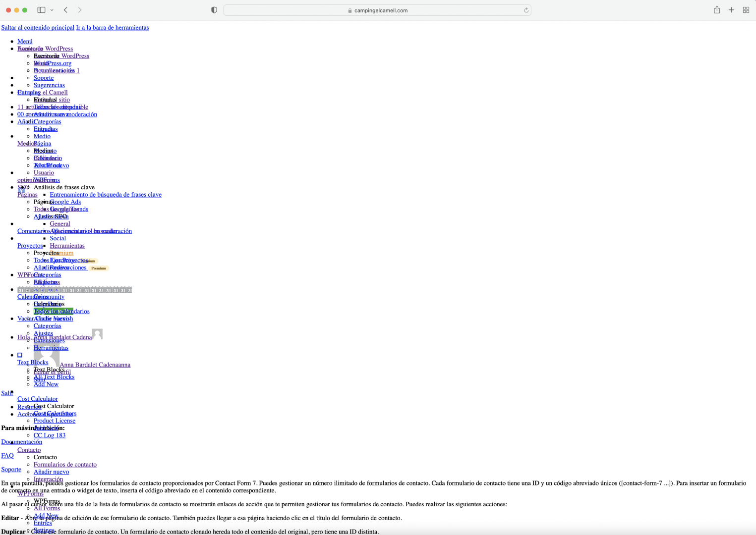The image size is (756, 535).
Task: Open the sidebar options chevron in Safari toolbar
Action: (52, 10)
